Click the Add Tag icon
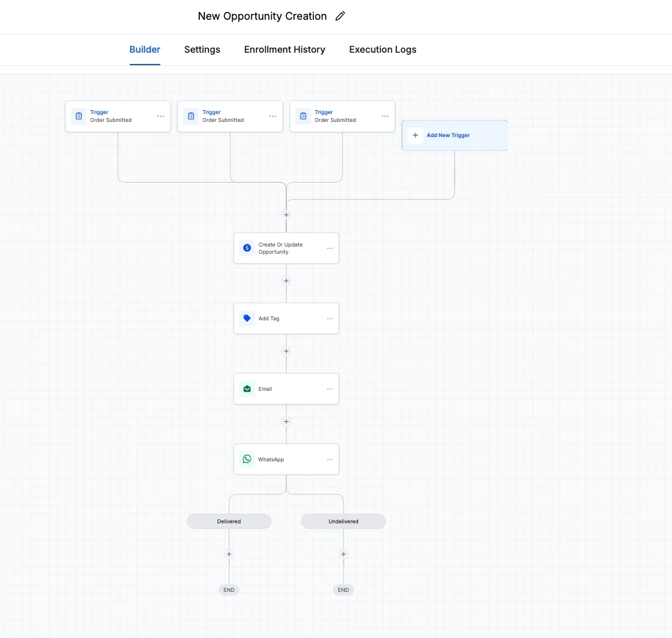 [x=247, y=318]
